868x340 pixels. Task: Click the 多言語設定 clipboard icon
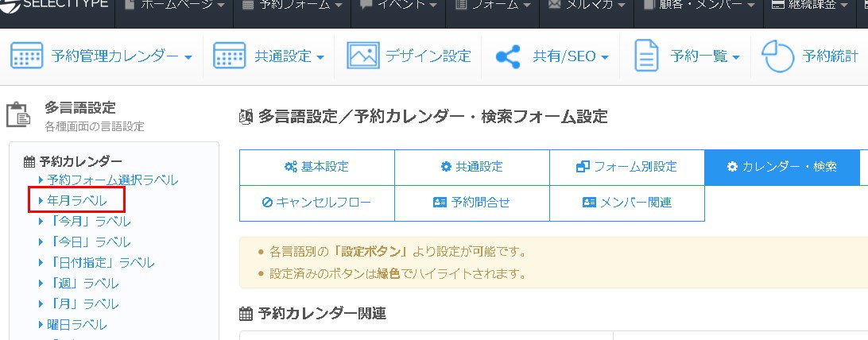19,114
